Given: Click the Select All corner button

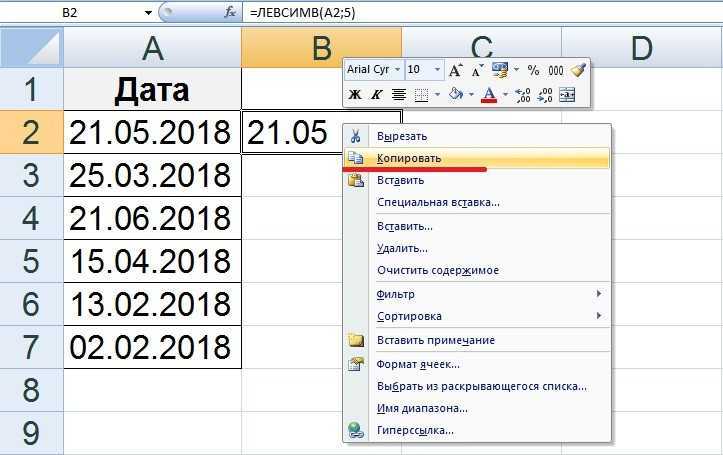Looking at the screenshot, I should tap(31, 47).
